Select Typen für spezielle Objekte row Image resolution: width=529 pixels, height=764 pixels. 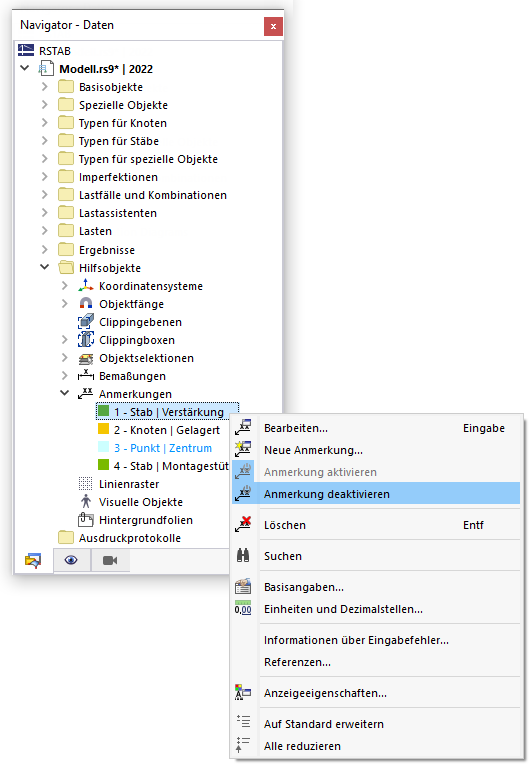click(x=148, y=159)
